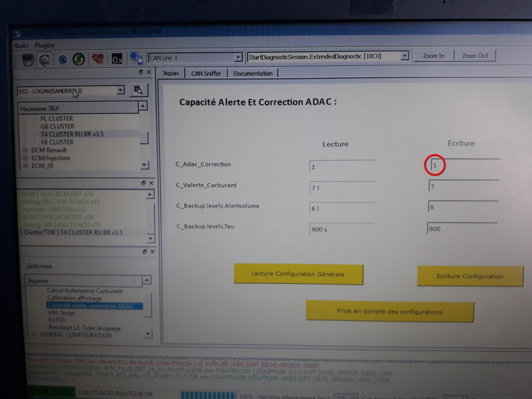Expand the ECM_29 tree node
Screen dimensions: 532x399
pos(26,166)
